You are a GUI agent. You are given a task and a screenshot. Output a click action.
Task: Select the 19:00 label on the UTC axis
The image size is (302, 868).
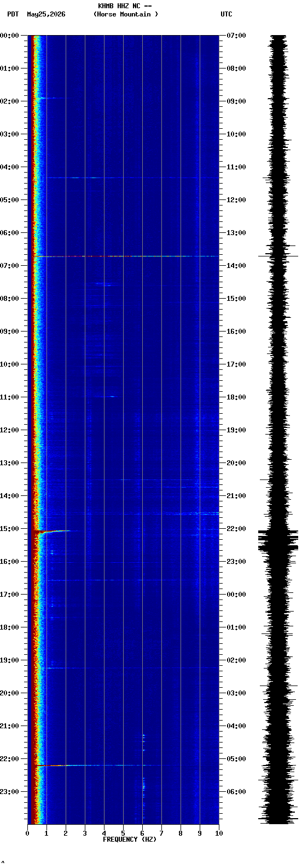coord(236,430)
